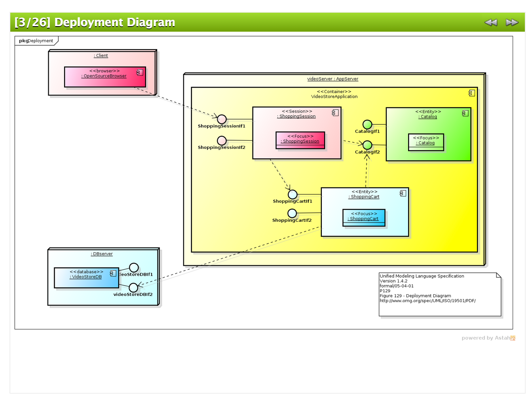Select the Catalog entity component icon

465,113
